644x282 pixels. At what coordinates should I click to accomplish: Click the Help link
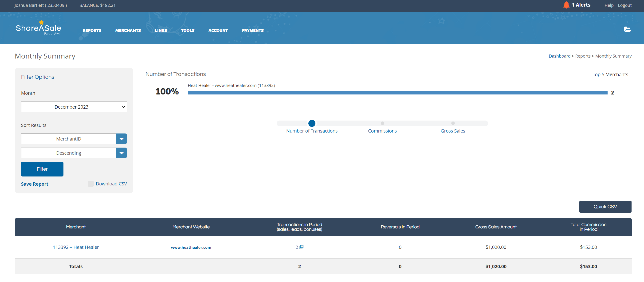609,5
